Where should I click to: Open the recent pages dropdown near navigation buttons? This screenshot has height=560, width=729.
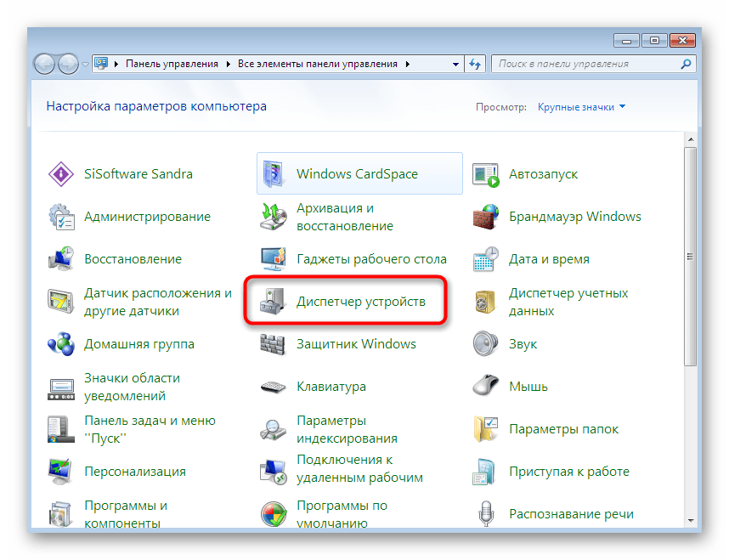pos(85,65)
